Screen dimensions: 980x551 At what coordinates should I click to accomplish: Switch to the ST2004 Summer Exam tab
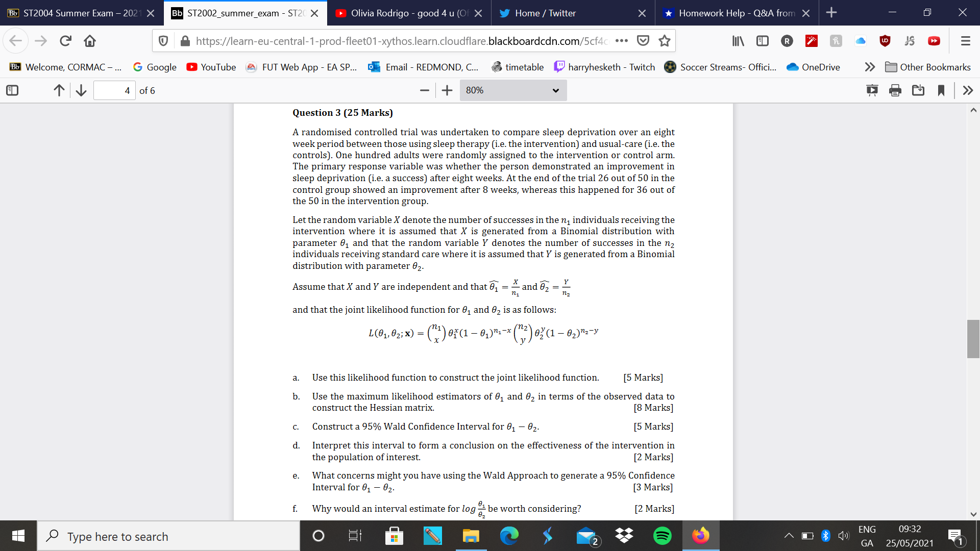(77, 13)
